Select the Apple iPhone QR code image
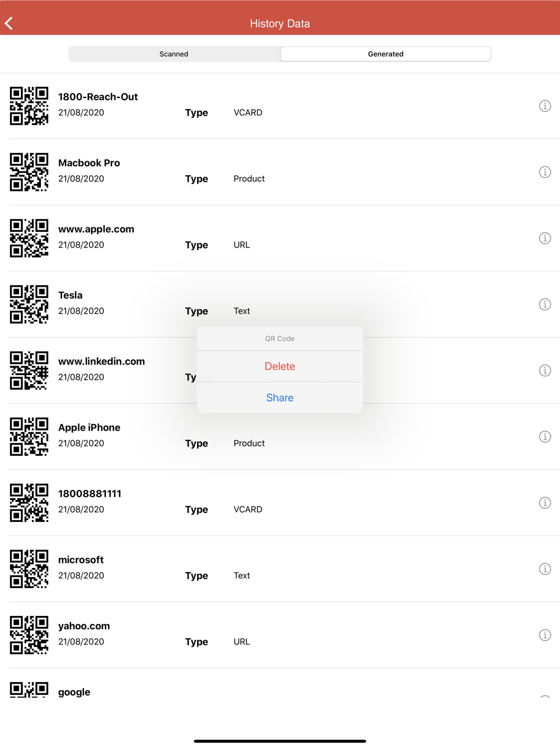Image resolution: width=560 pixels, height=747 pixels. (x=29, y=436)
